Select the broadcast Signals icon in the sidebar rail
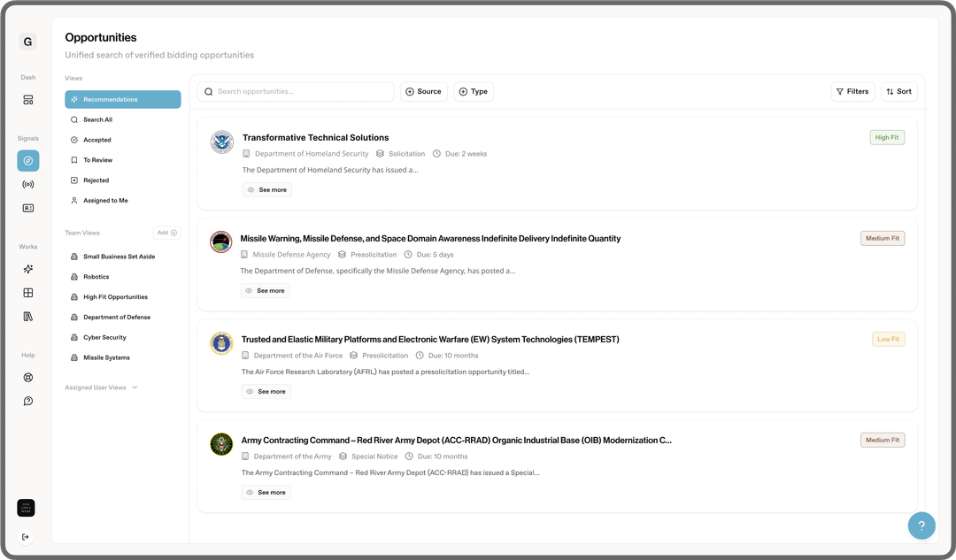Image resolution: width=956 pixels, height=560 pixels. pyautogui.click(x=27, y=184)
